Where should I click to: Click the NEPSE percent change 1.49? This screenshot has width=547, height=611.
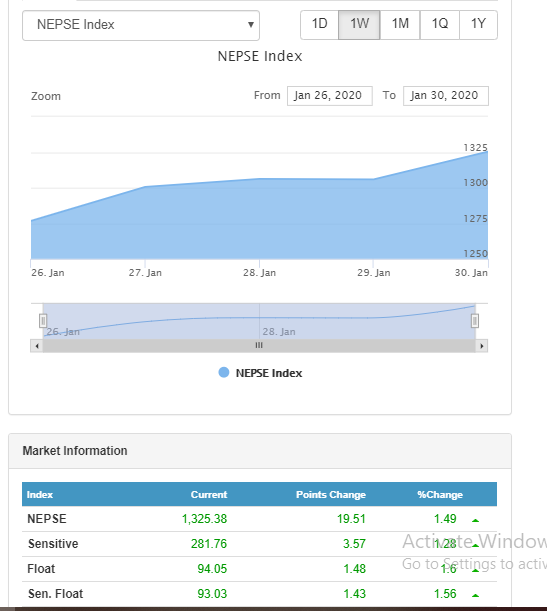tap(445, 519)
